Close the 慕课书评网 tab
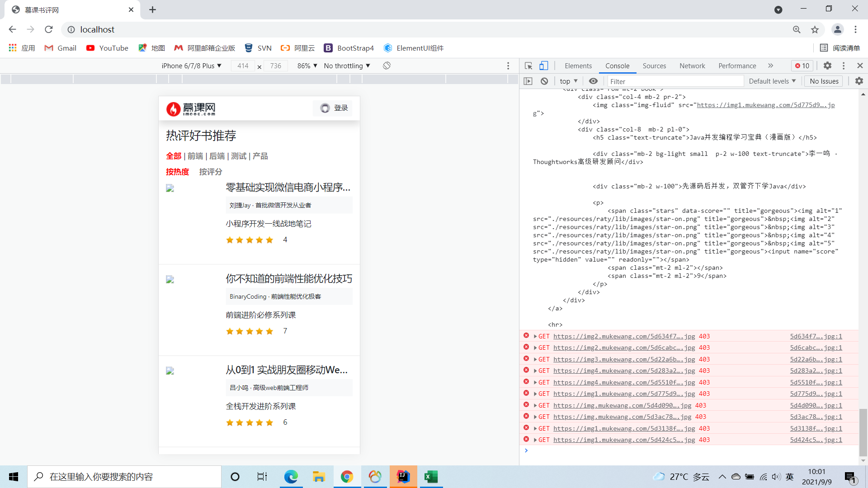The width and height of the screenshot is (868, 488). pos(131,10)
